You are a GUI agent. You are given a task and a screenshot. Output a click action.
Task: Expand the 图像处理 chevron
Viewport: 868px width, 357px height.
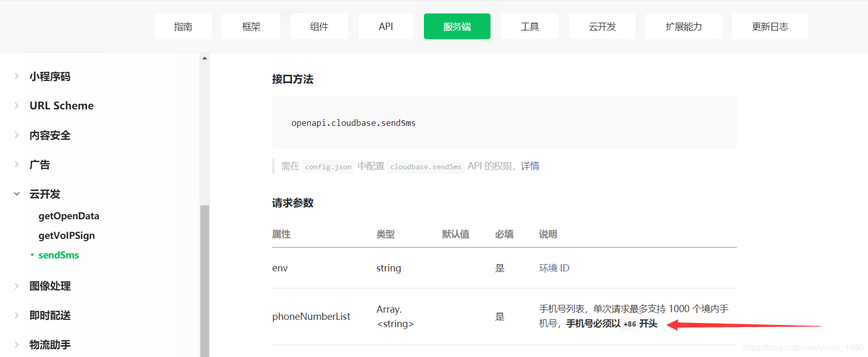pyautogui.click(x=17, y=286)
